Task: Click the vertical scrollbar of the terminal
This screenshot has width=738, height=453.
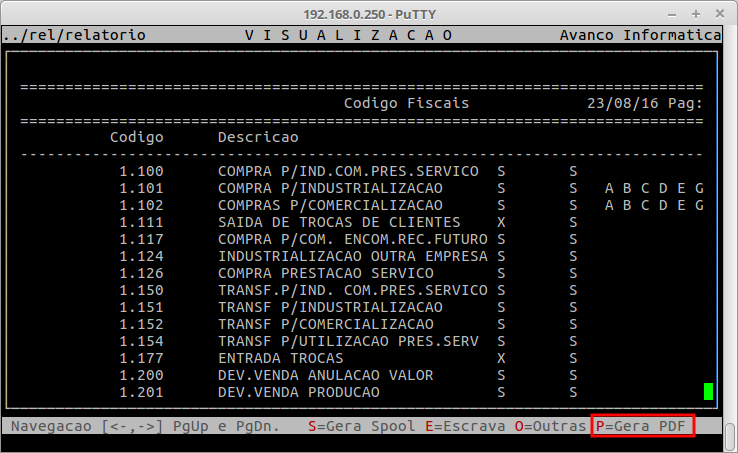Action: click(x=729, y=230)
